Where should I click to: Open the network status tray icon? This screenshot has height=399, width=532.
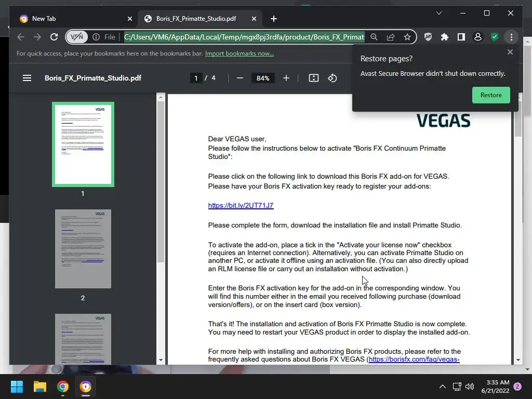(457, 387)
